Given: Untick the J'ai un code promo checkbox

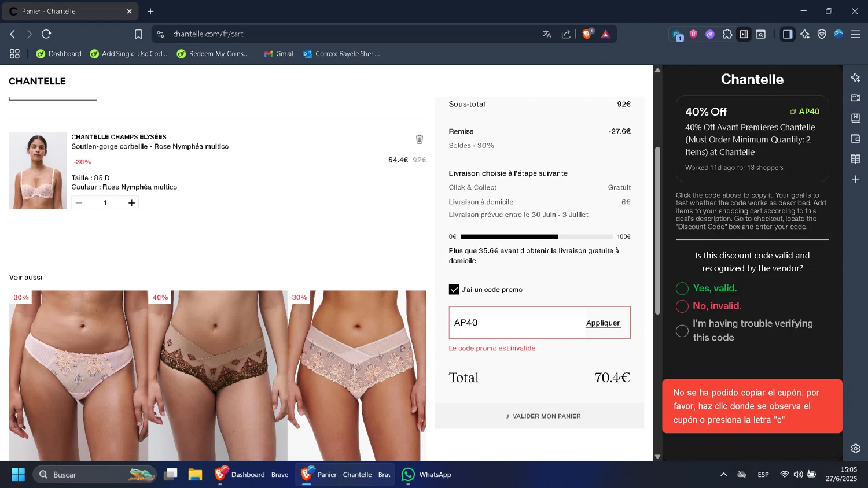Looking at the screenshot, I should click(x=454, y=290).
